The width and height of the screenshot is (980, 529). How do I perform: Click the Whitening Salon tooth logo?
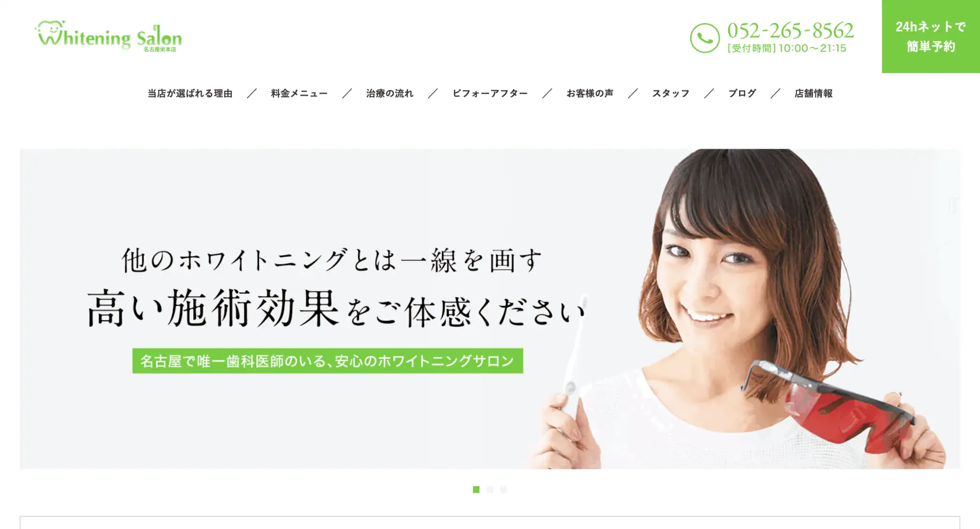[109, 35]
